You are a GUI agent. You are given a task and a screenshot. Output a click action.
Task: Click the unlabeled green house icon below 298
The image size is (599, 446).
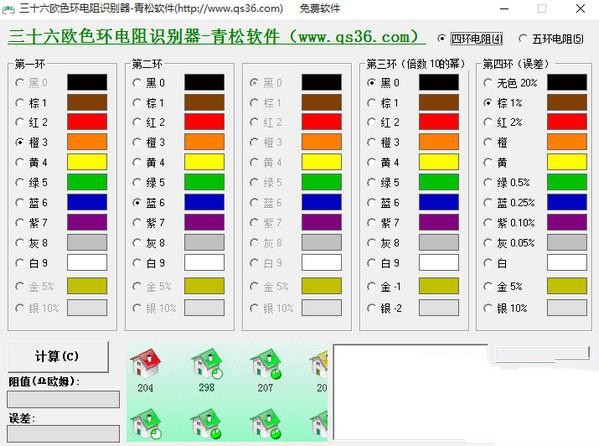tap(207, 424)
